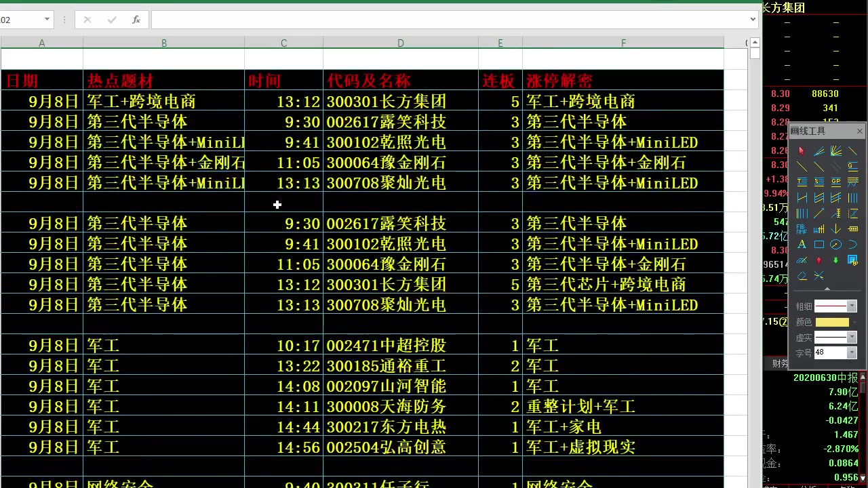The image size is (868, 488).
Task: Select the eraser tool in drawing tools
Action: pos(802,276)
